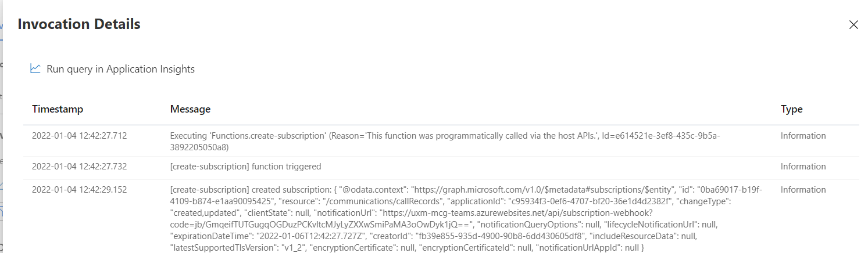The image size is (868, 253).
Task: Close the Invocation Details panel
Action: 853,24
